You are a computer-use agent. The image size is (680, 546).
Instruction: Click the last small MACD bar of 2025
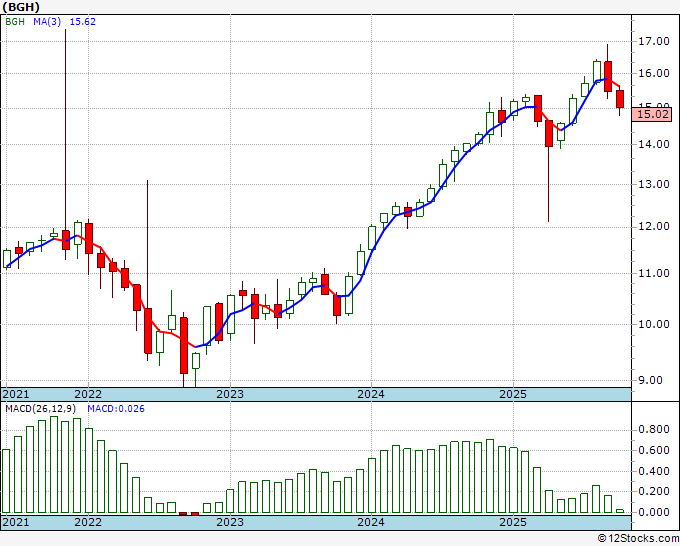(620, 511)
